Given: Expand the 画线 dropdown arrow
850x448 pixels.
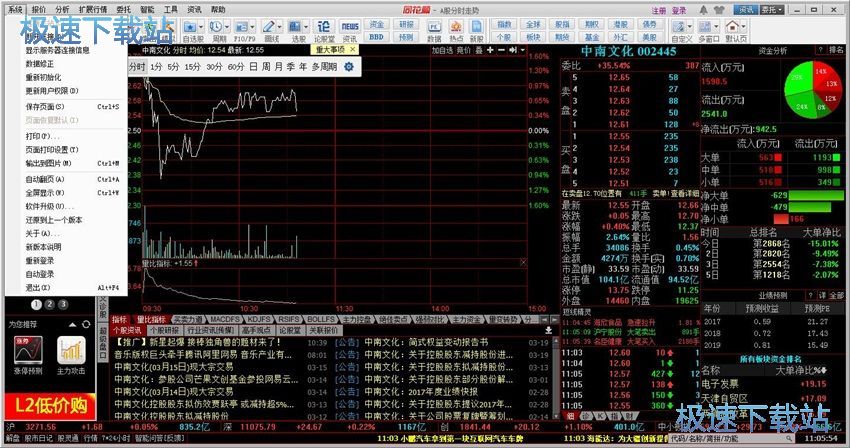Looking at the screenshot, I should pyautogui.click(x=279, y=27).
